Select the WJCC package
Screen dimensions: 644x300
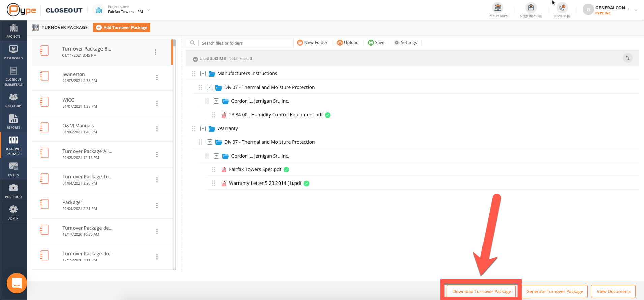(x=102, y=103)
